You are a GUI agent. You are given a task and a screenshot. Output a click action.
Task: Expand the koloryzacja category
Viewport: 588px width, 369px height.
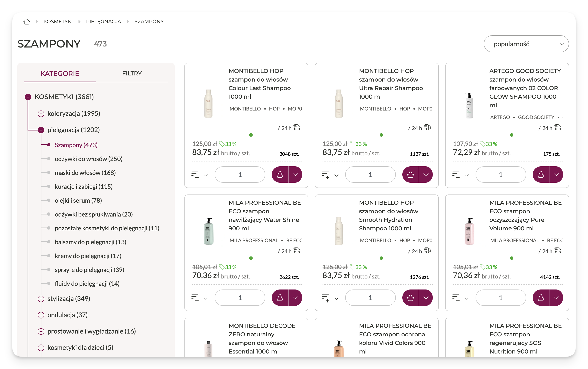coord(41,114)
